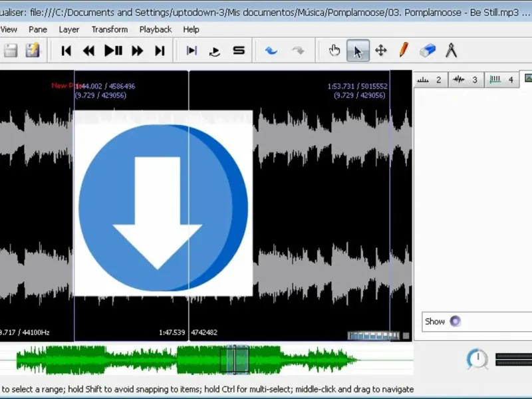532x399 pixels.
Task: Toggle Loop Playback mode
Action: pos(215,51)
